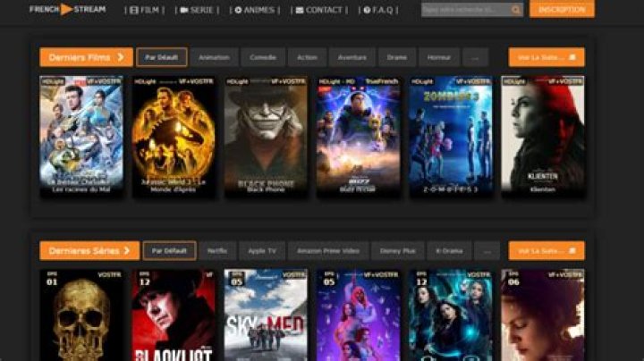
Task: Open the Black Phone film poster
Action: (266, 136)
